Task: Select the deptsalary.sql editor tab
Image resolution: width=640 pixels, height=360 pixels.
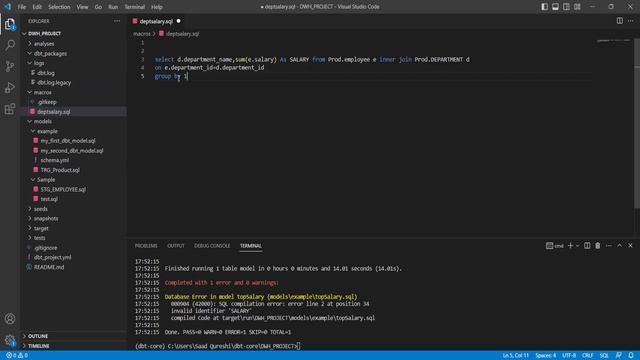Action: tap(156, 21)
